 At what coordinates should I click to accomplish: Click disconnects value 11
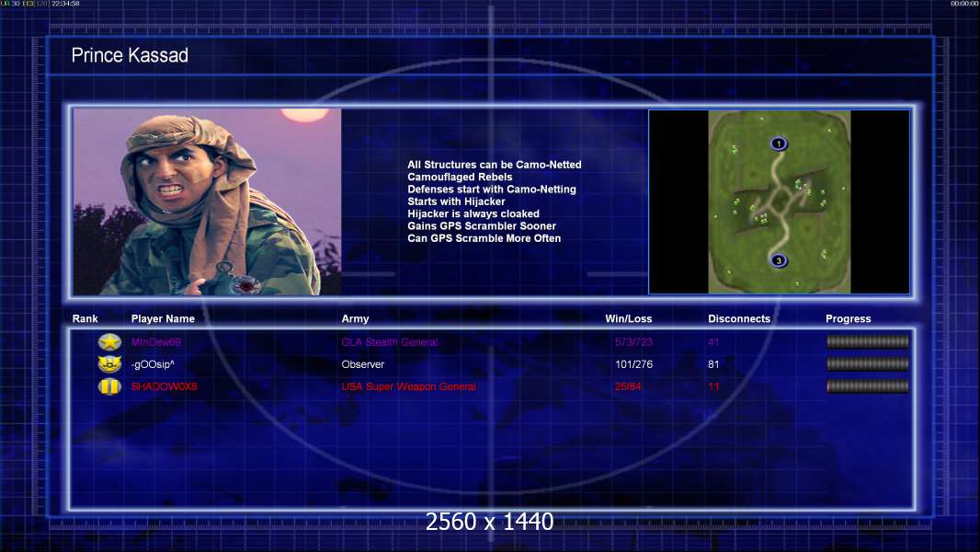pyautogui.click(x=713, y=386)
